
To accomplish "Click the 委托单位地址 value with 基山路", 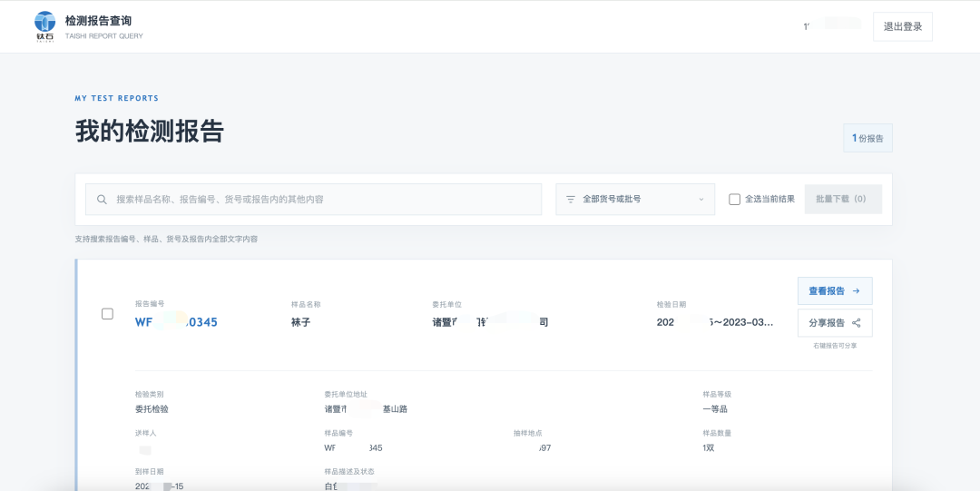I will pyautogui.click(x=367, y=409).
